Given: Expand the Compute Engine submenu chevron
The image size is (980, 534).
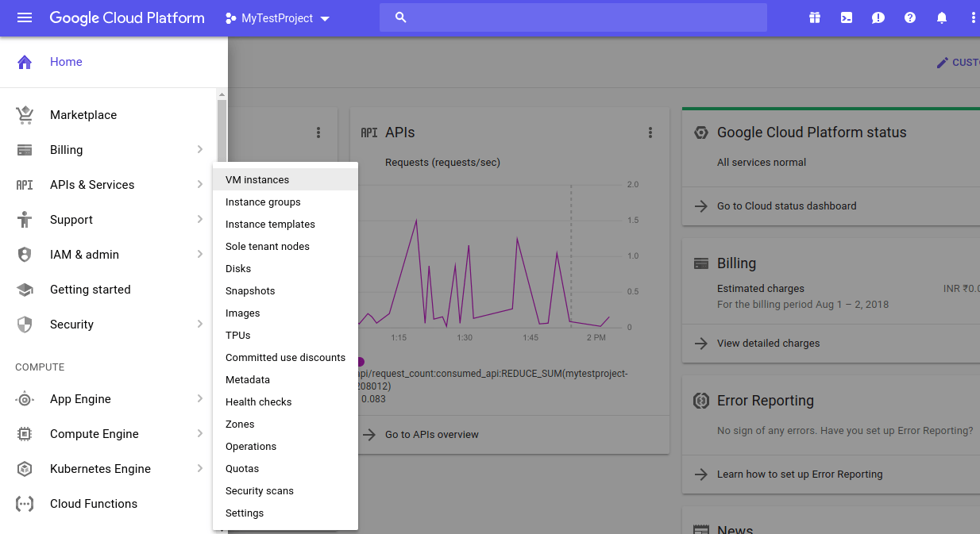Looking at the screenshot, I should click(199, 433).
